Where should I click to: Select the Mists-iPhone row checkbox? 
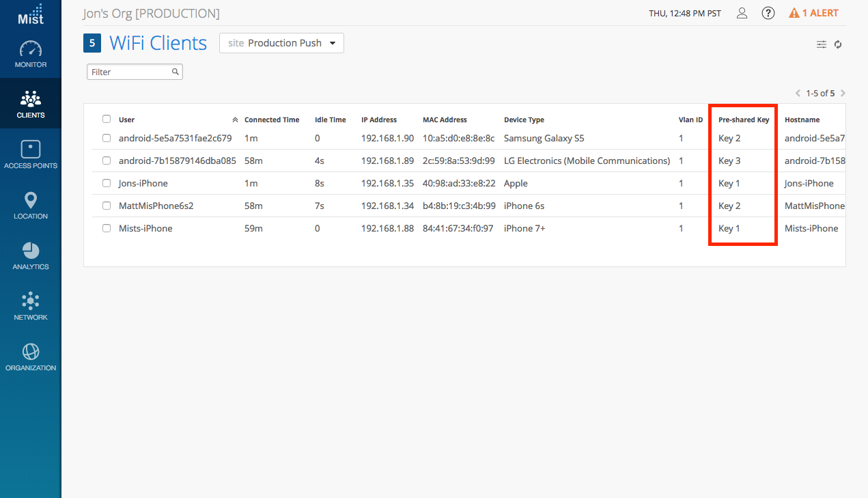point(107,228)
